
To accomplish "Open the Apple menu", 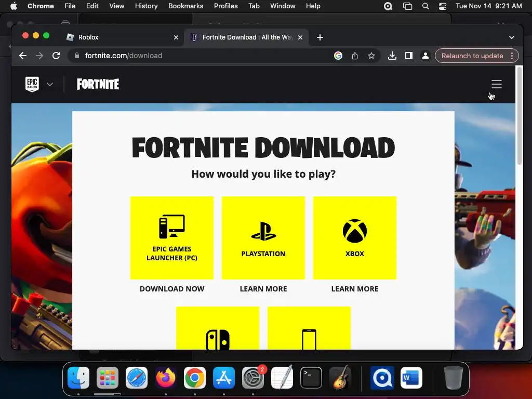I will [x=14, y=6].
